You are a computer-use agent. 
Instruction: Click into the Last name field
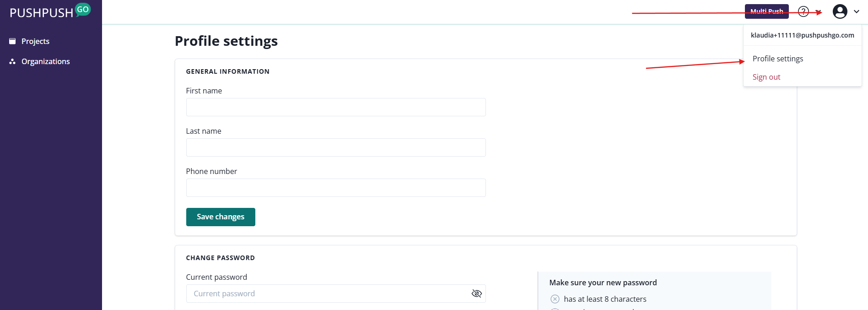coord(335,147)
